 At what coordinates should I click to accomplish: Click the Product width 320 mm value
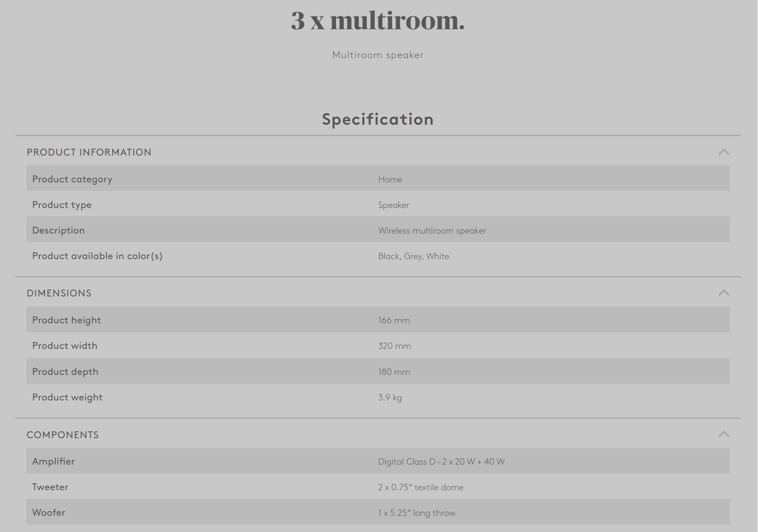coord(394,346)
